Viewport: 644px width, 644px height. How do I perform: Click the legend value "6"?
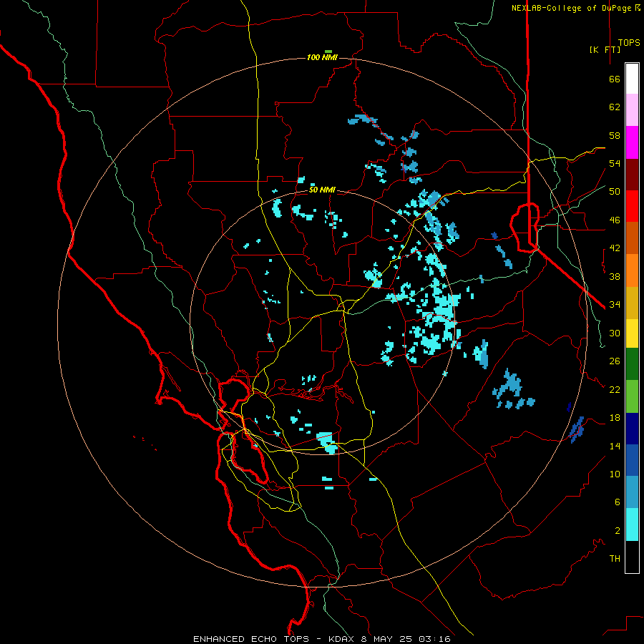[617, 502]
